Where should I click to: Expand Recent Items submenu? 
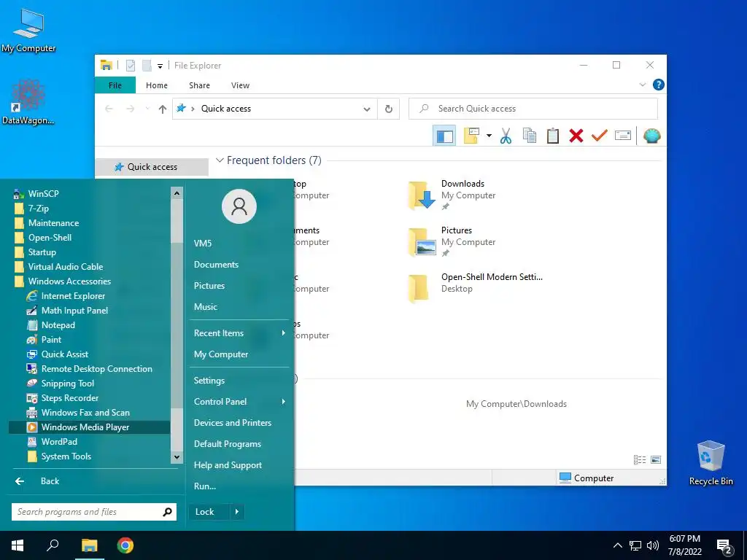pyautogui.click(x=239, y=332)
